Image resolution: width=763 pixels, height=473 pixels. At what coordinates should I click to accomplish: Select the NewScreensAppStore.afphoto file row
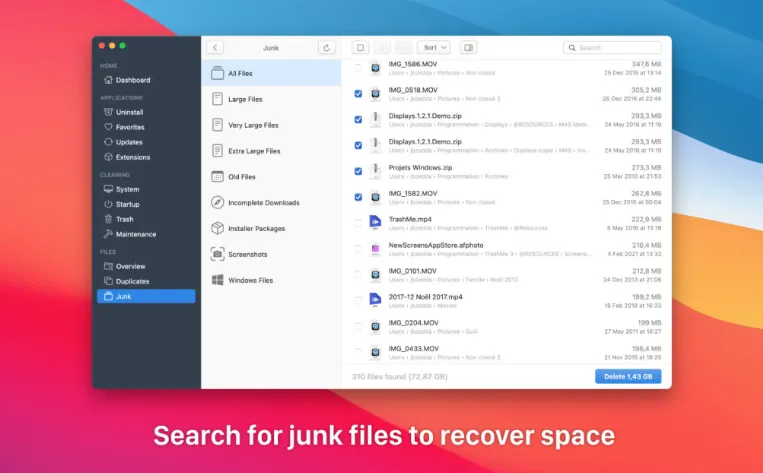tap(507, 249)
